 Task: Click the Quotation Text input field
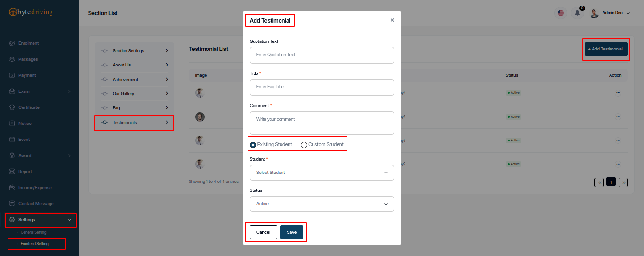point(322,55)
